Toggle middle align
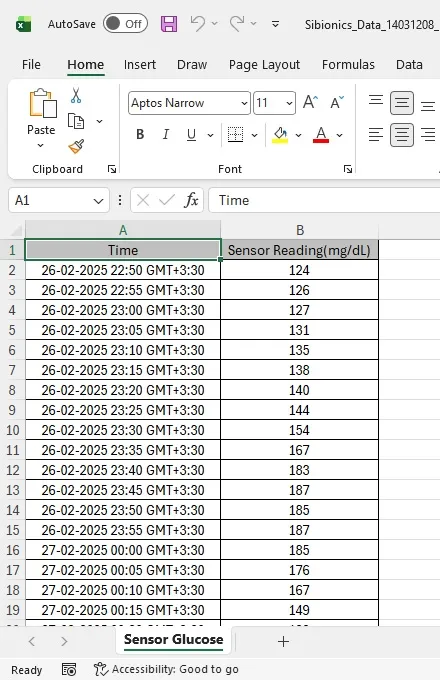 (x=402, y=103)
